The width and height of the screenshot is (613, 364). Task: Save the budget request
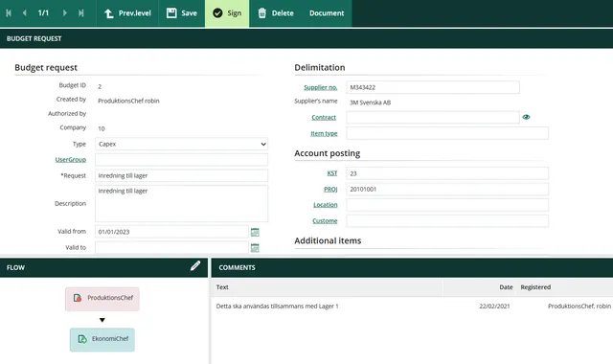[182, 12]
